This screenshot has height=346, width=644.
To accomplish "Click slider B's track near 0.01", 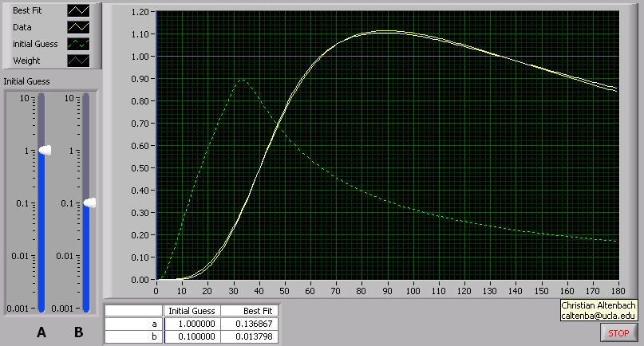I will click(x=86, y=256).
